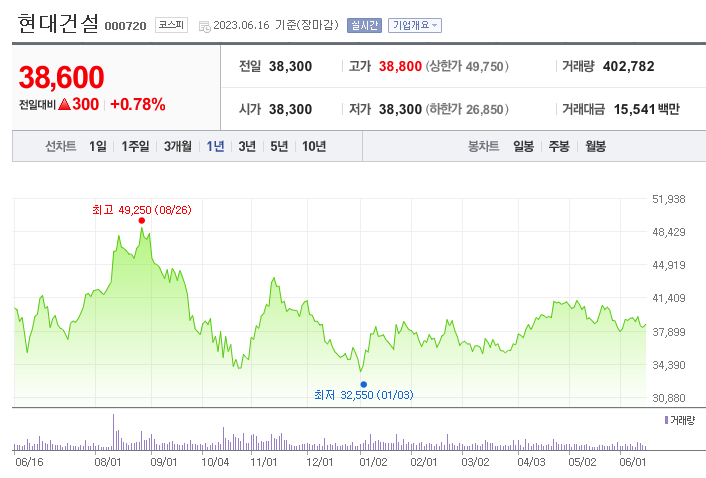
Task: Click the 하한가 26,850 text
Action: point(467,109)
